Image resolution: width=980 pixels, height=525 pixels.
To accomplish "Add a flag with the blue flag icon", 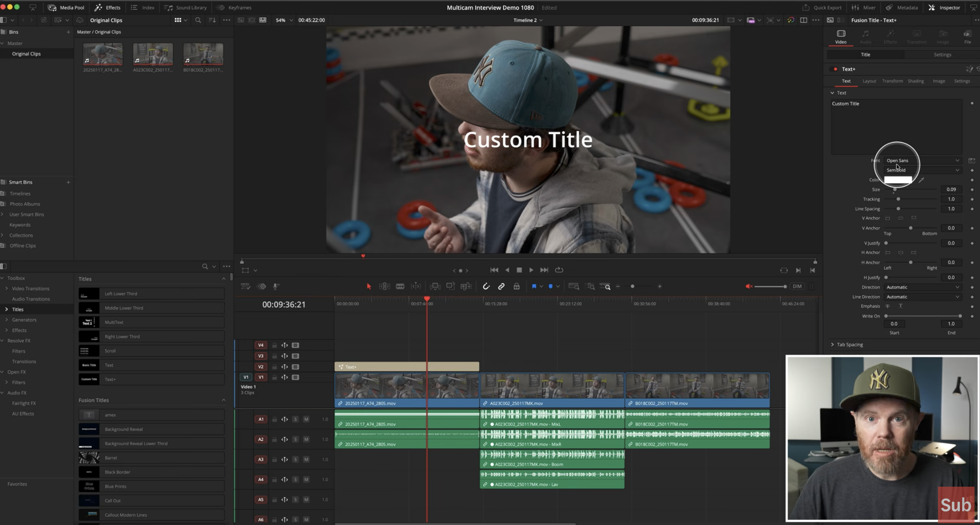I will pos(534,286).
